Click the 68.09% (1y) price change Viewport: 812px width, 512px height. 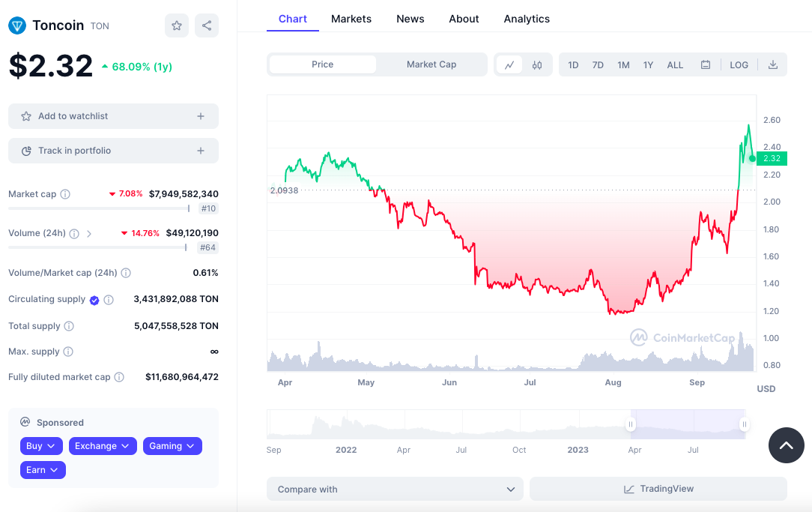coord(137,67)
